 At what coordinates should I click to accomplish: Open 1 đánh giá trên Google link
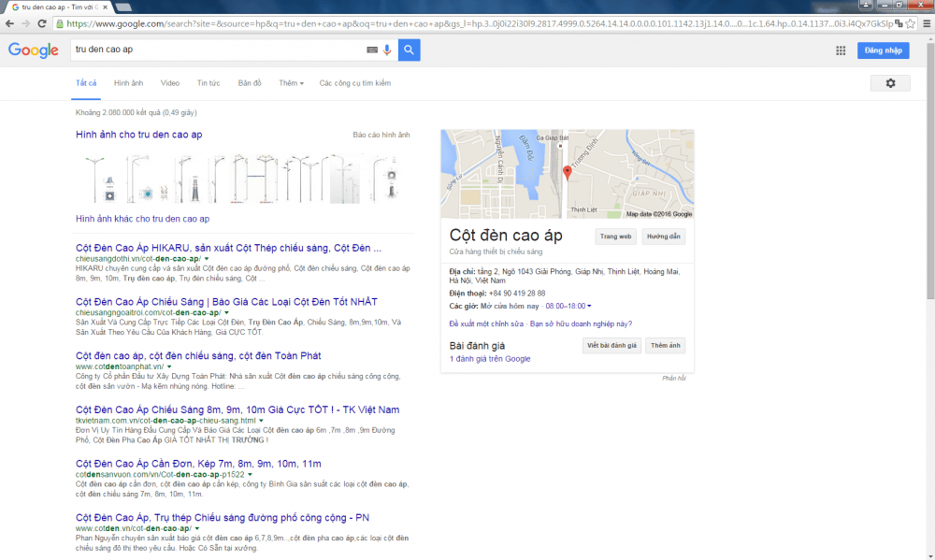pyautogui.click(x=490, y=359)
